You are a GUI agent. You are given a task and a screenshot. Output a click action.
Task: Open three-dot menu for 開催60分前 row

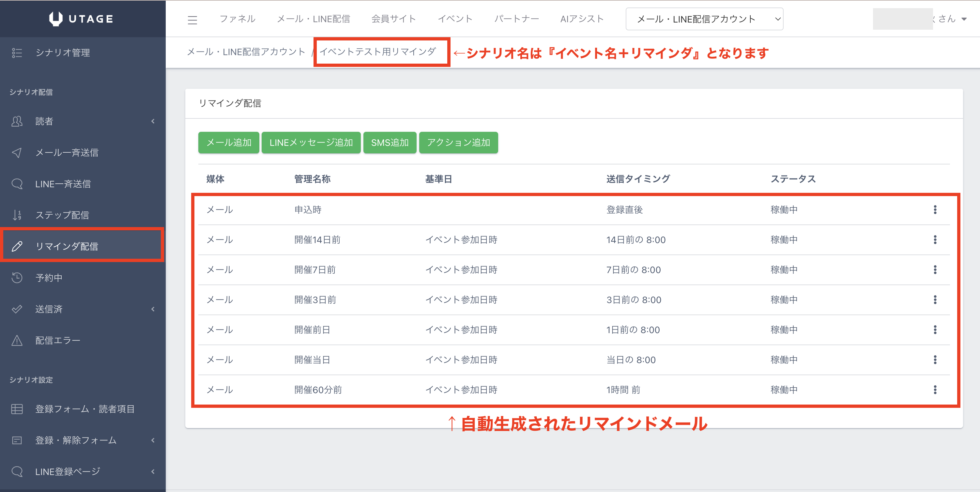tap(935, 390)
